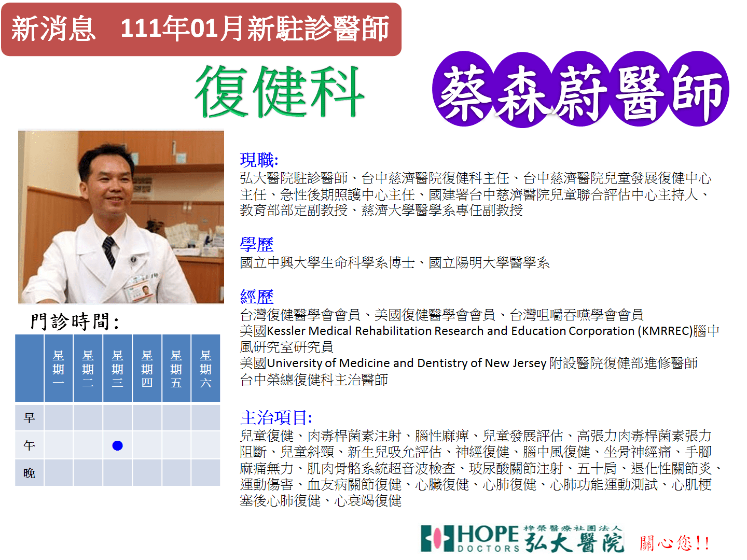Viewport: 747px width, 560px height.
Task: Click the purple 蔡森蔚醫師 name title
Action: tap(580, 89)
